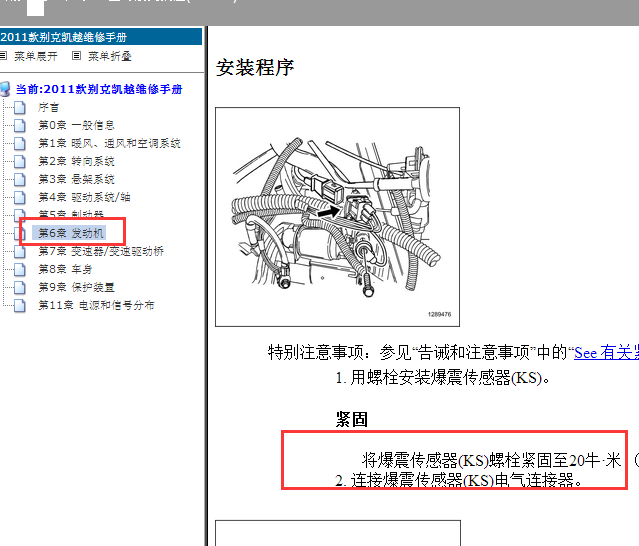
Task: Click the page icon next to 序言
Action: pos(20,108)
